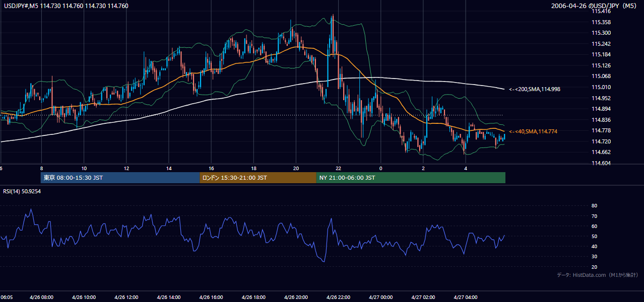Click the RSI 80 level label
The width and height of the screenshot is (644, 302).
pos(594,206)
